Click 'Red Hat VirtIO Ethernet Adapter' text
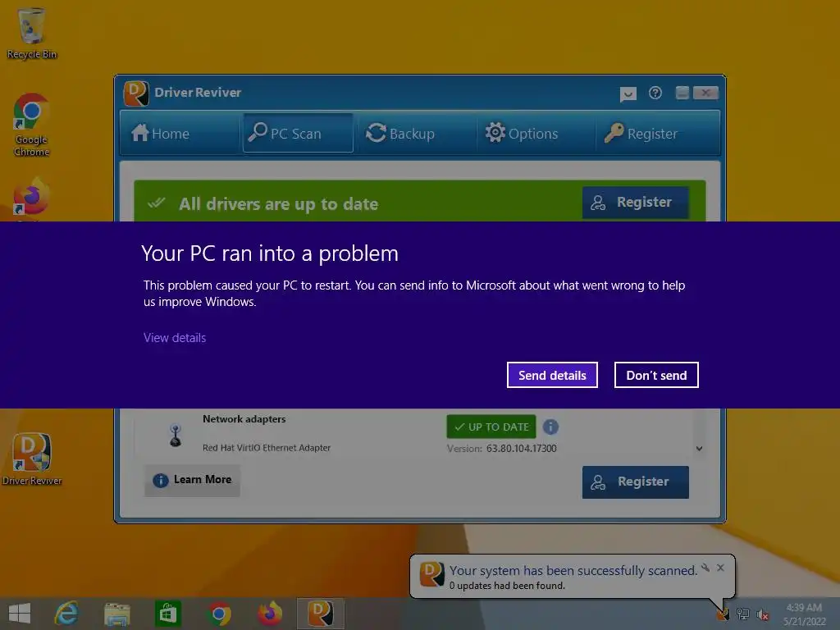The height and width of the screenshot is (630, 840). 267,448
